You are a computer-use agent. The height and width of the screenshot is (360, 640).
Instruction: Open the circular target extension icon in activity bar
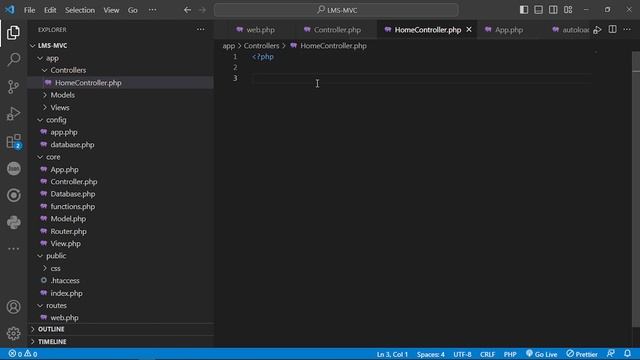coord(13,195)
